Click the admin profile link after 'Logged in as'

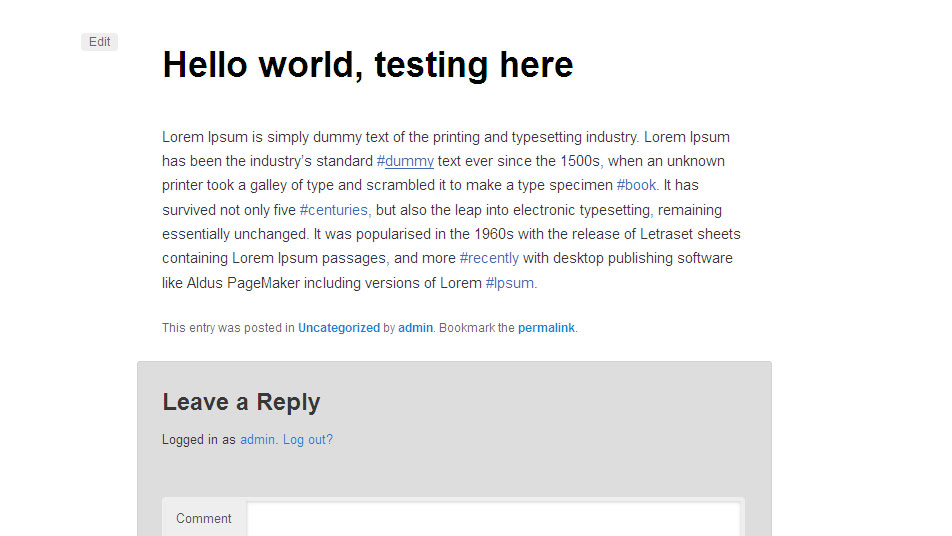pos(257,440)
